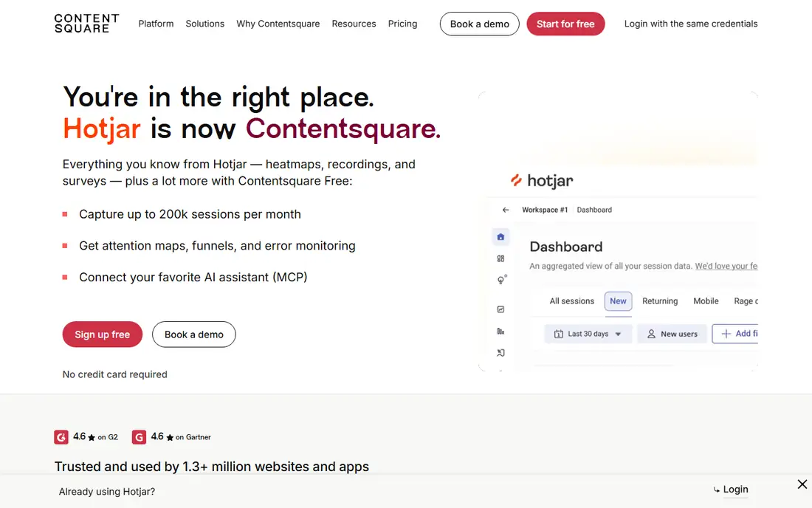Viewport: 812px width, 508px height.
Task: Click Login with the same credentials
Action: coord(691,24)
